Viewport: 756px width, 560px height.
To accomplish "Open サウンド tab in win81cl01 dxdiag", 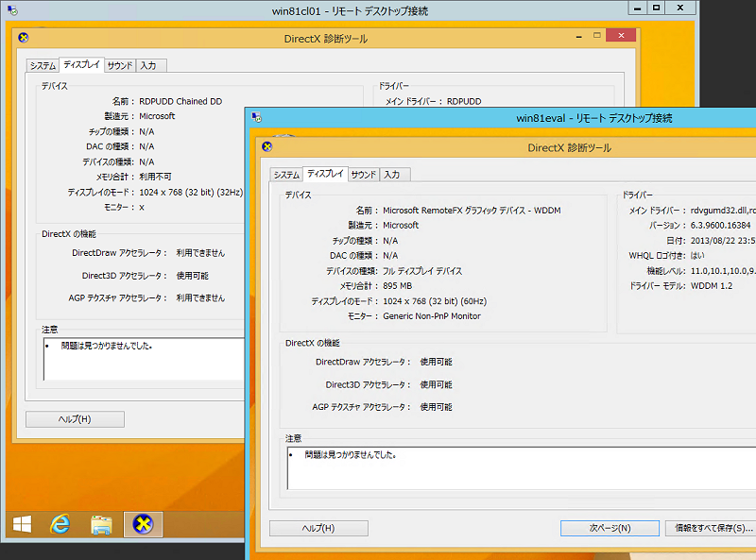I will (120, 65).
